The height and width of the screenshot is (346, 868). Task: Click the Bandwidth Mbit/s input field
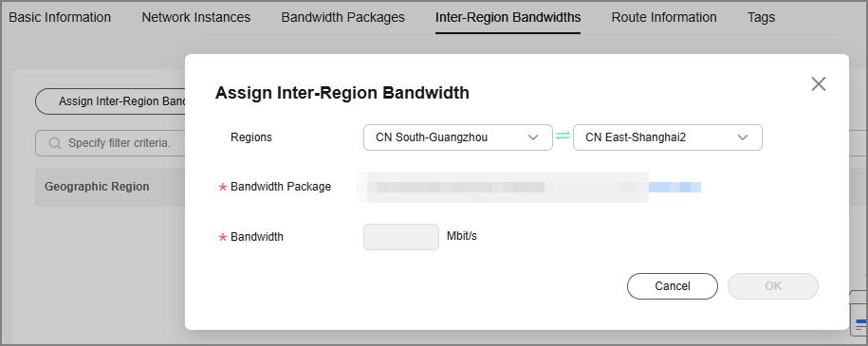click(401, 237)
